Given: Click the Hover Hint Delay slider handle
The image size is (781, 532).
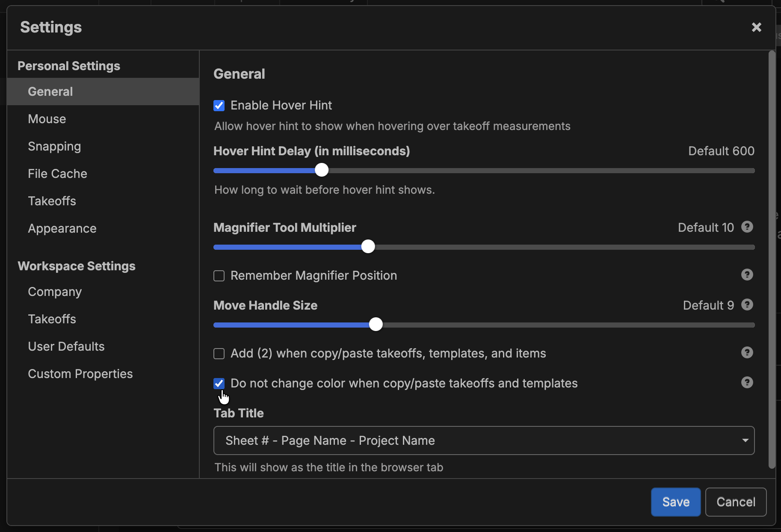Looking at the screenshot, I should 322,170.
